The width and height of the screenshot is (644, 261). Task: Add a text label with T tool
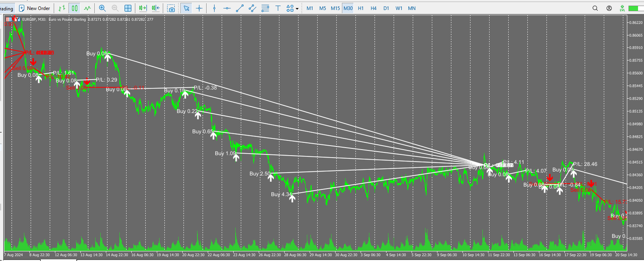(278, 8)
